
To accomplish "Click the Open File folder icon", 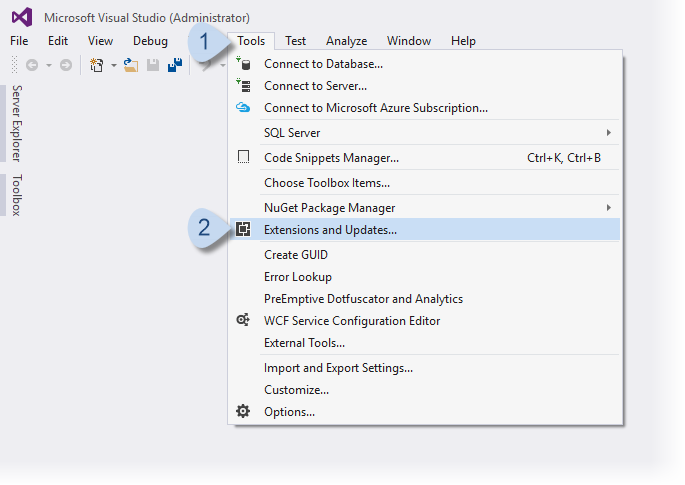I will [x=130, y=65].
